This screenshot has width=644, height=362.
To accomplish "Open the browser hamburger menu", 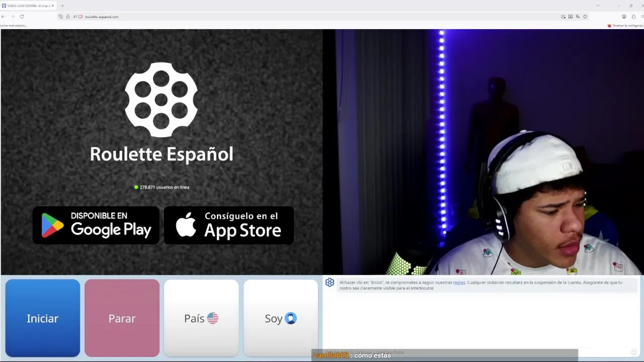I will click(x=642, y=17).
